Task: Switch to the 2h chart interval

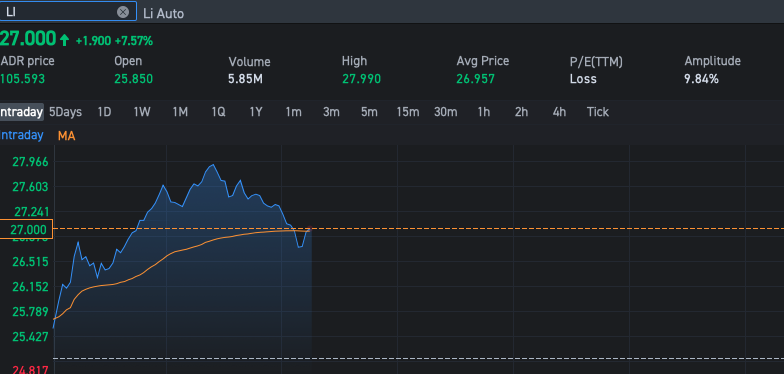Action: (x=522, y=112)
